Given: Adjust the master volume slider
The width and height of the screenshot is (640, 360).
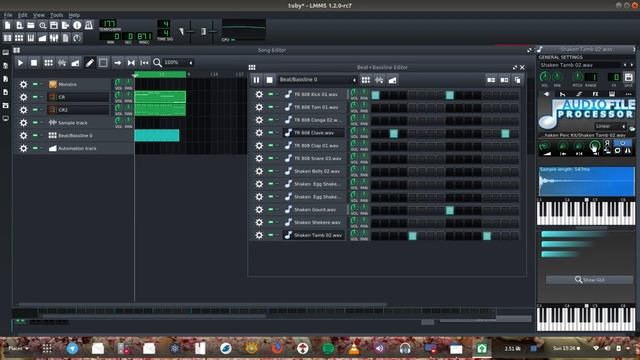Looking at the screenshot, I should [x=190, y=31].
